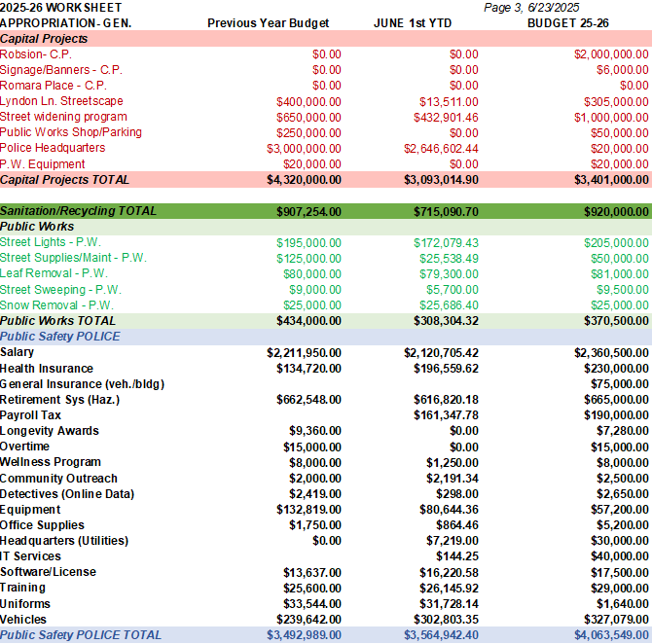Click the 'Street Lights - P.W.' label
Image resolution: width=652 pixels, height=644 pixels.
[51, 242]
